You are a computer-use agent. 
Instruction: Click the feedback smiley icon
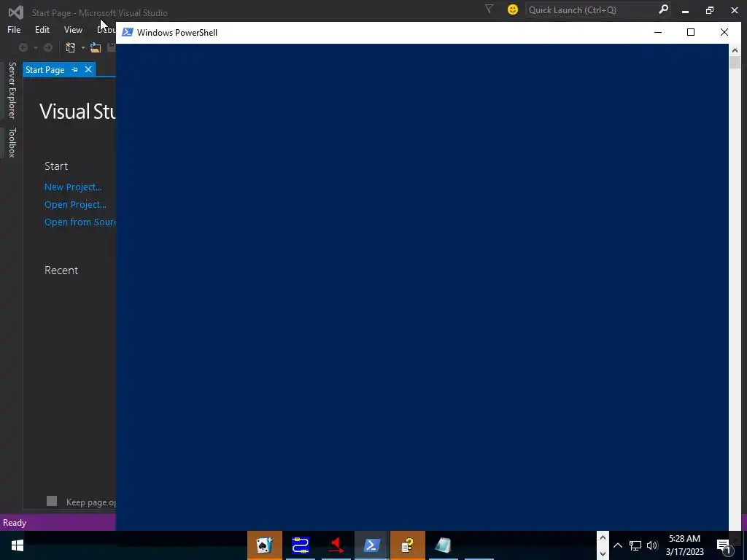pos(513,9)
